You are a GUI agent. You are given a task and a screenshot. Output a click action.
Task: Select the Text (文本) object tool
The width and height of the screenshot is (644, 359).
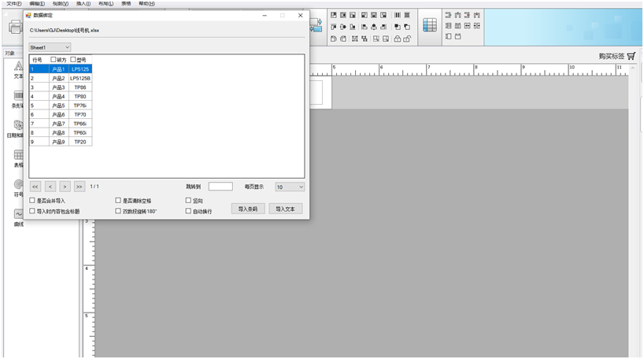click(x=17, y=68)
